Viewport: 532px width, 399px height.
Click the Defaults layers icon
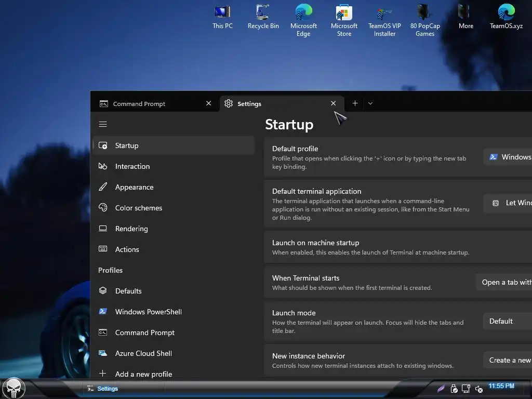click(103, 290)
